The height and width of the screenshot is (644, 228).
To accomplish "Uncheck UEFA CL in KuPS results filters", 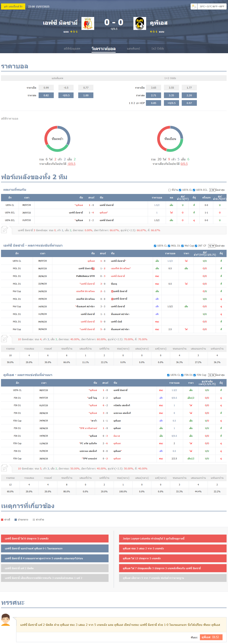I will coord(168,375).
